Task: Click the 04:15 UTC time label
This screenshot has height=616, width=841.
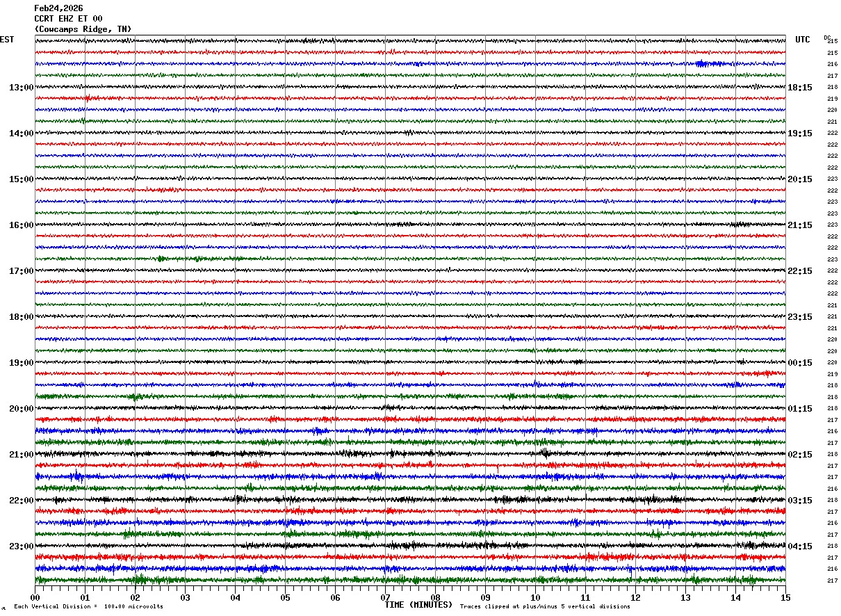Action: pos(800,546)
